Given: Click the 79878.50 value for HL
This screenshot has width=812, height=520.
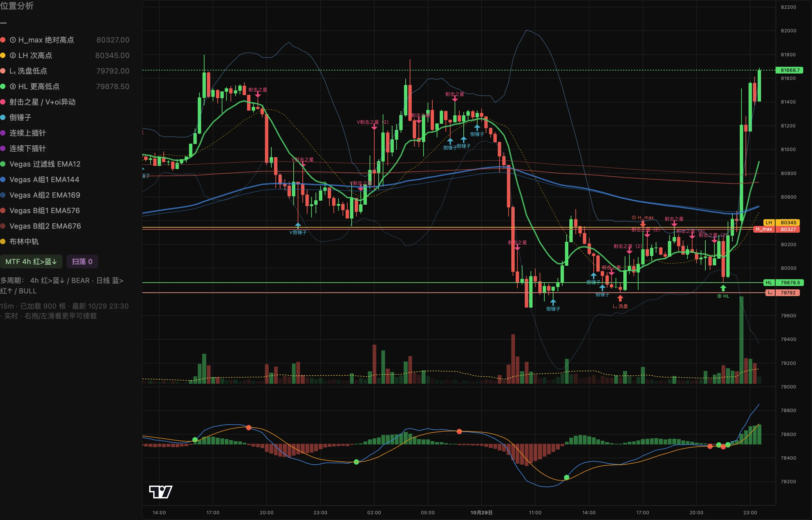Looking at the screenshot, I should pyautogui.click(x=112, y=86).
